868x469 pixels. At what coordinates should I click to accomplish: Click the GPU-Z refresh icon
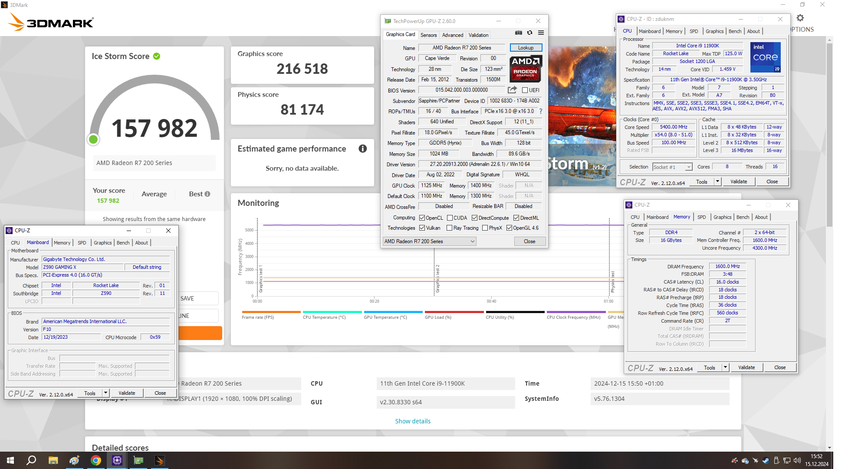(x=530, y=33)
